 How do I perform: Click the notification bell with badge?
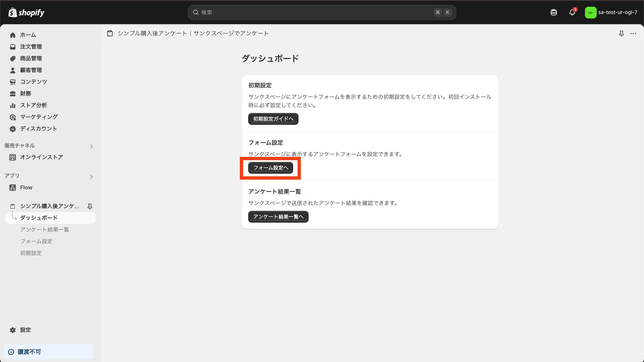tap(573, 12)
